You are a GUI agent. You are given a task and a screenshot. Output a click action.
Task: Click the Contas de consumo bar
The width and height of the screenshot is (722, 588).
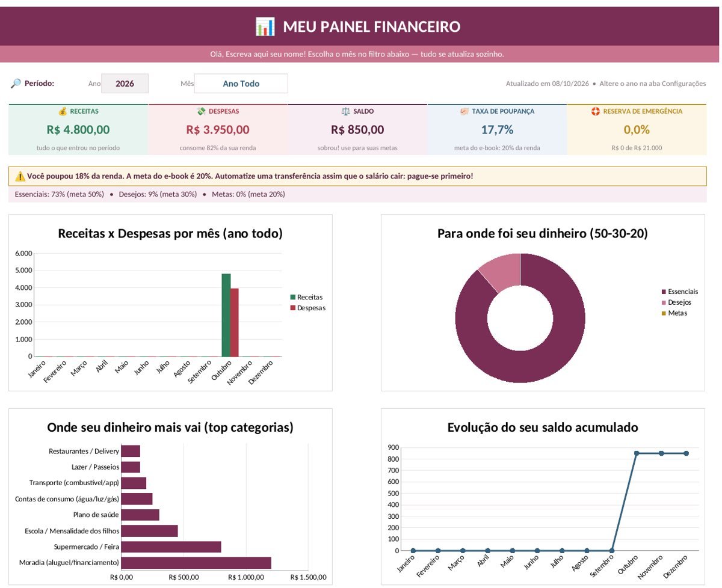(137, 499)
